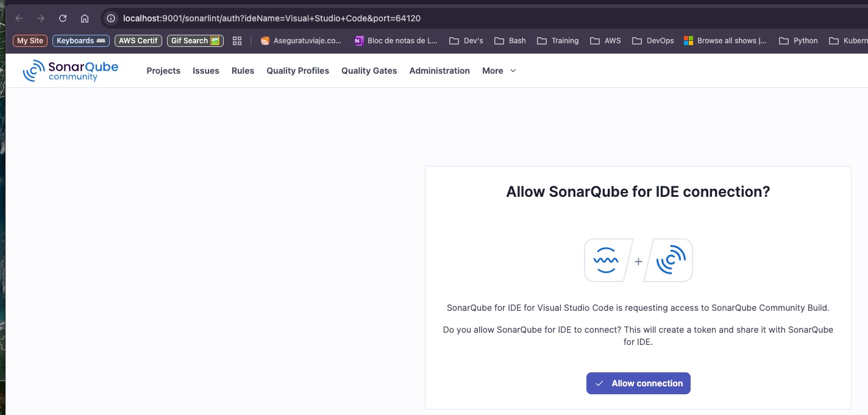Click the Allow SonarQube for IDE connection heading
The width and height of the screenshot is (868, 415).
(638, 192)
